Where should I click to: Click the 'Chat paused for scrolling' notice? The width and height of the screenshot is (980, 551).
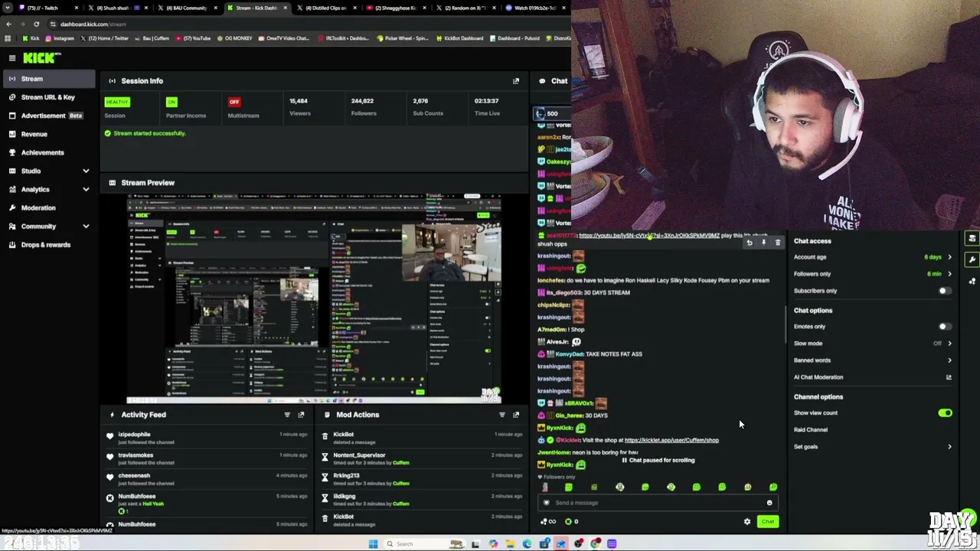click(x=658, y=461)
